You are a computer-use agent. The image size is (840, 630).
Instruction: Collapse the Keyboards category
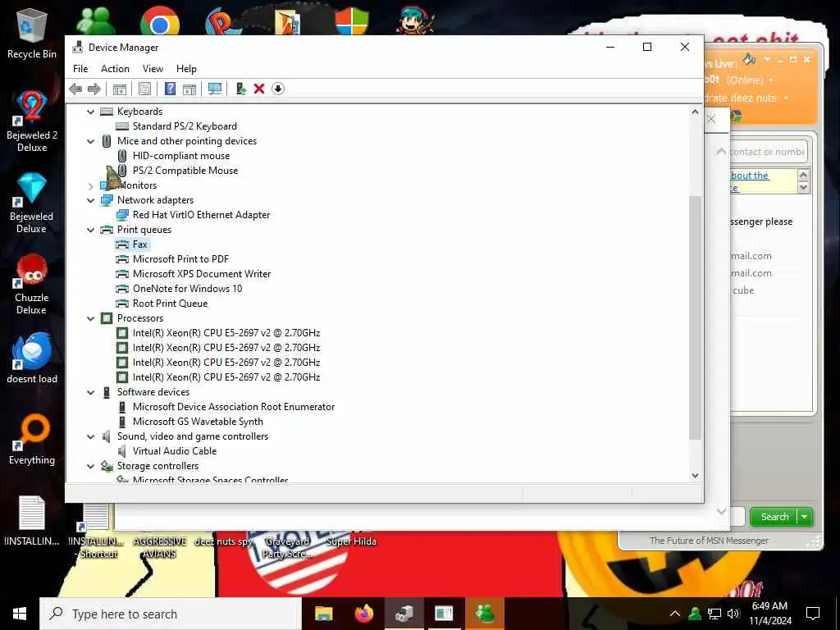(90, 112)
